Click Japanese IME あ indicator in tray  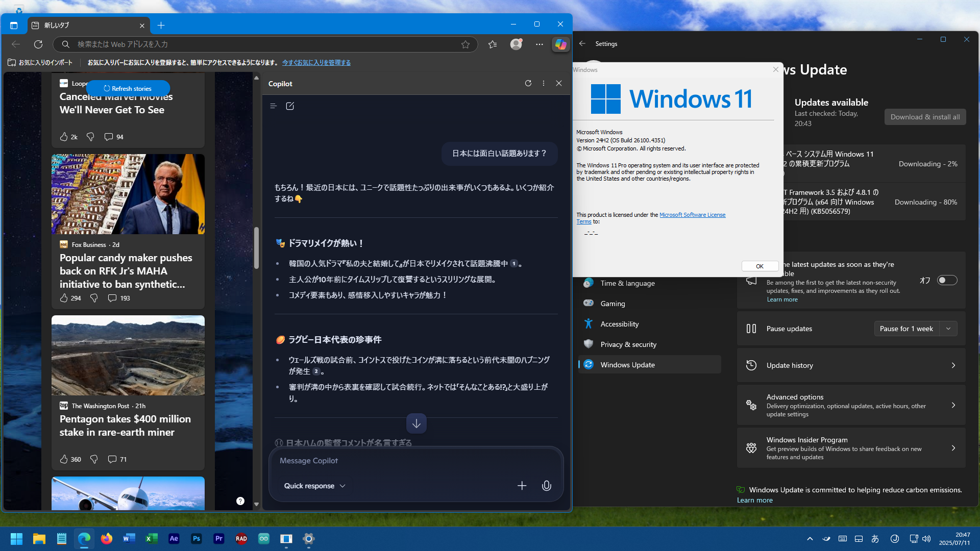pos(875,539)
